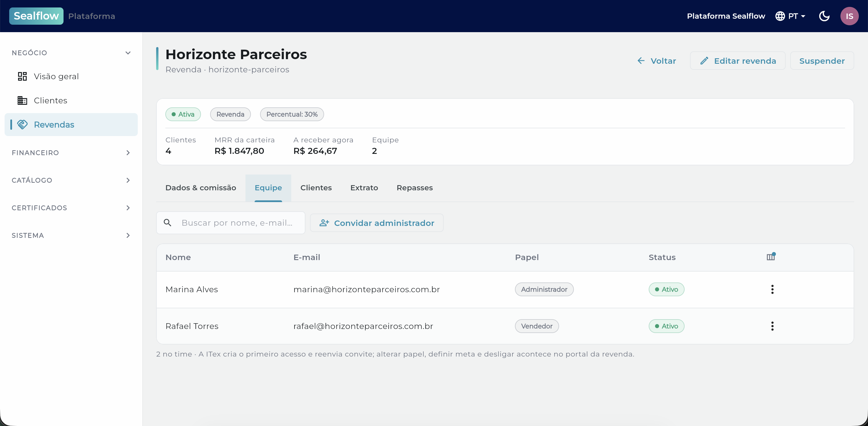Sort by the Nome column header
The height and width of the screenshot is (426, 868).
[178, 257]
